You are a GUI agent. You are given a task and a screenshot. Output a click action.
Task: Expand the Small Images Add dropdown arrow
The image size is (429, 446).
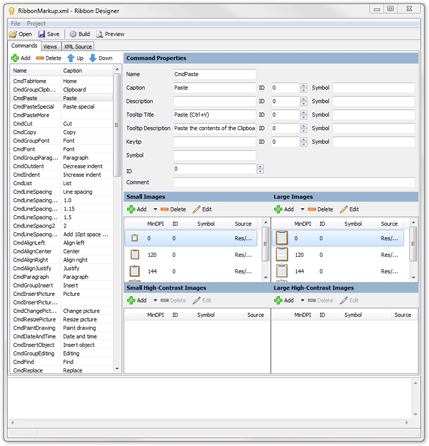coord(155,209)
